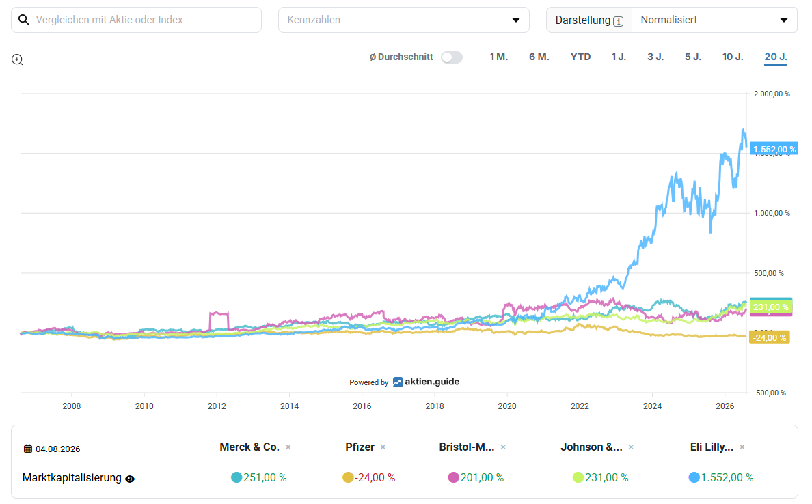Screen dimensions: 812x504
Task: Remove Merck & Co. with its x icon
Action: [x=288, y=447]
